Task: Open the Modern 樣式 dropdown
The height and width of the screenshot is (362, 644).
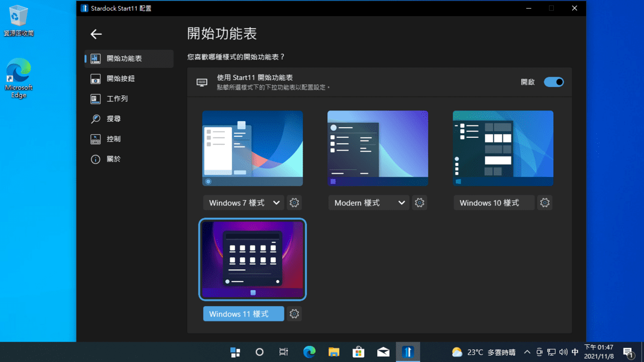Action: tap(368, 203)
